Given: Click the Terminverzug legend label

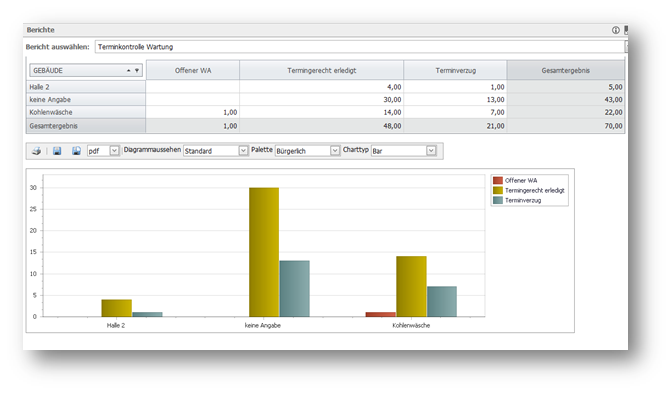Looking at the screenshot, I should [x=523, y=200].
